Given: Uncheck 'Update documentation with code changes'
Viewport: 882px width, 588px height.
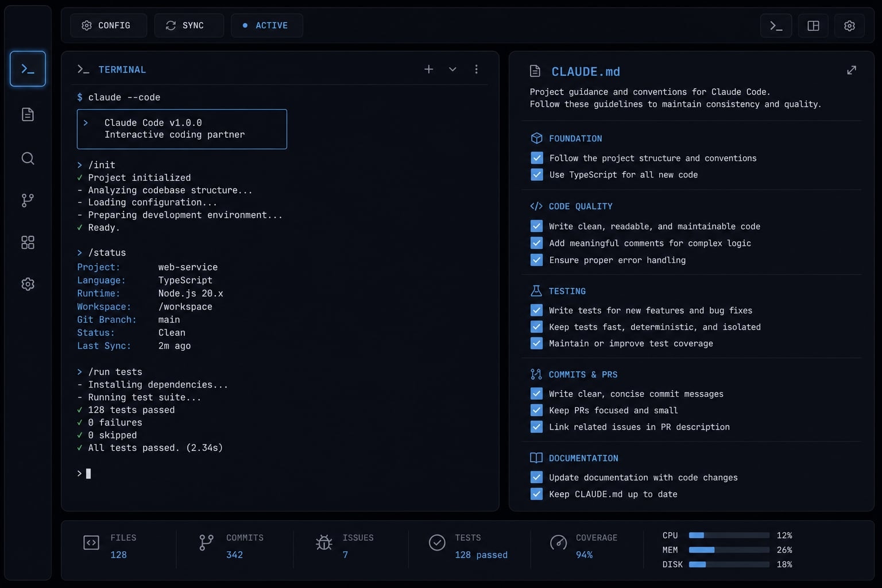Looking at the screenshot, I should (536, 477).
